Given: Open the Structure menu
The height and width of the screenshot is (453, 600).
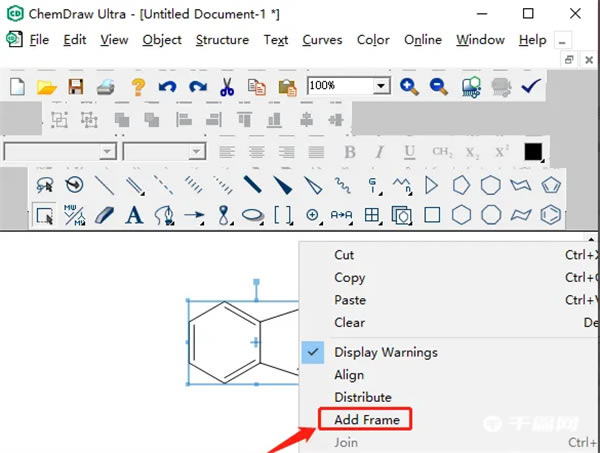Looking at the screenshot, I should 222,40.
